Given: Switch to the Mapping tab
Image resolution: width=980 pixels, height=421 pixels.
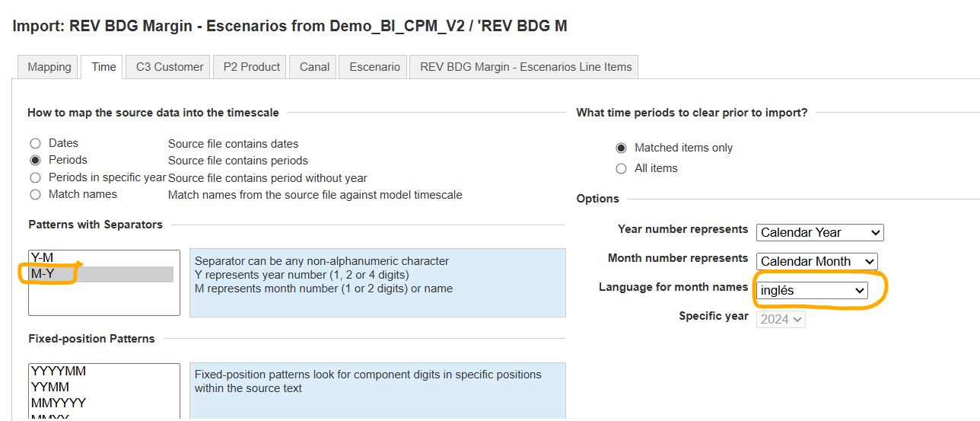Looking at the screenshot, I should 49,67.
